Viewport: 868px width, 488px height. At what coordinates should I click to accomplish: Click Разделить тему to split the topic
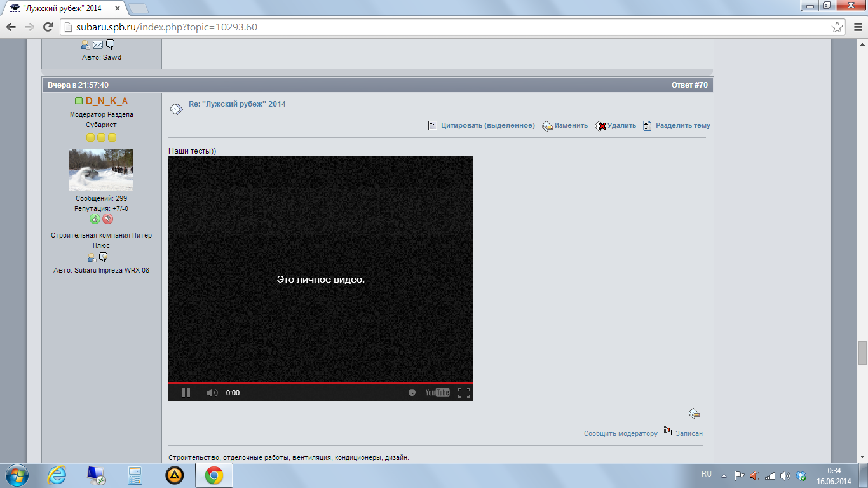pyautogui.click(x=682, y=126)
